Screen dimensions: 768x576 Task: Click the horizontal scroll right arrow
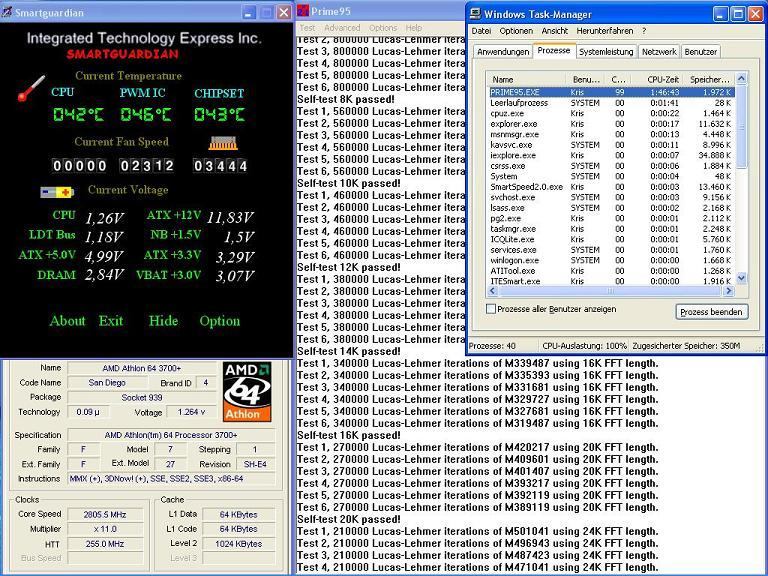click(728, 291)
